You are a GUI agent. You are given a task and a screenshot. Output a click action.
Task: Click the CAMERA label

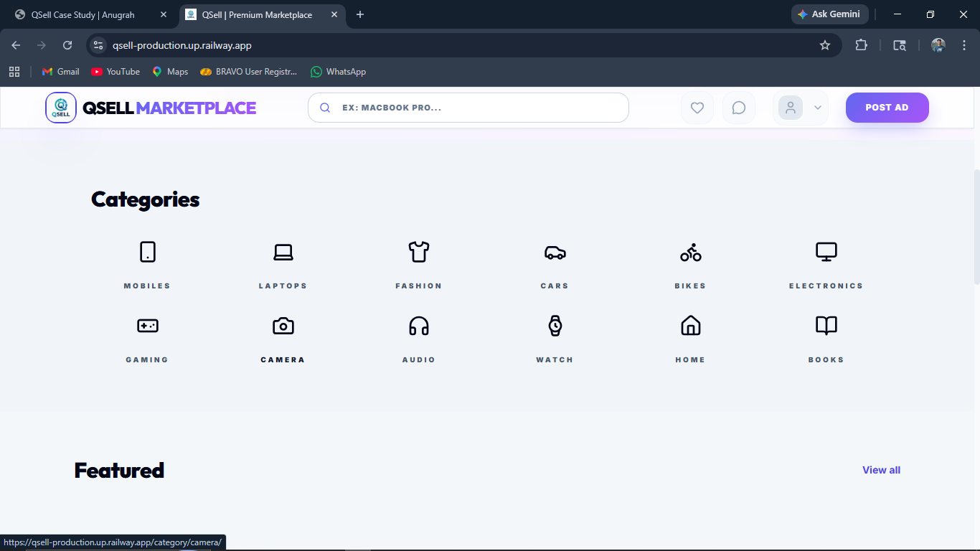(283, 359)
